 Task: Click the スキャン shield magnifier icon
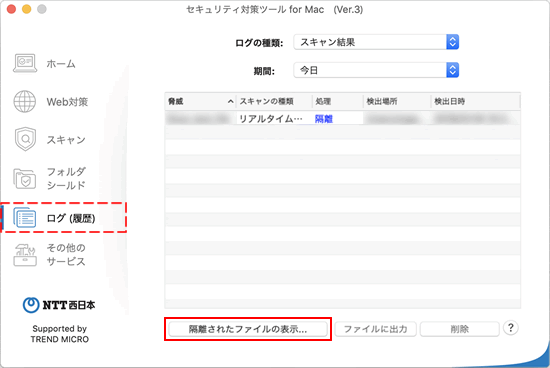25,139
